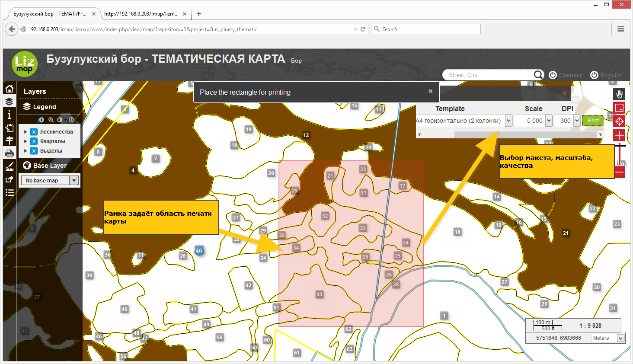633x364 pixels.
Task: Open the base map dropdown
Action: coord(48,180)
